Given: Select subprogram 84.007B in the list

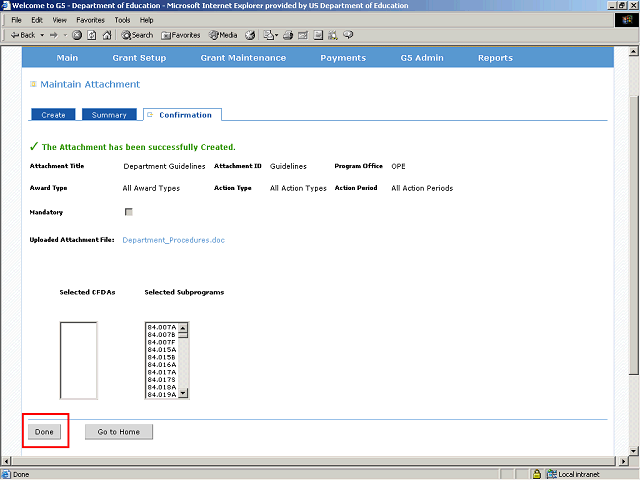Looking at the screenshot, I should [162, 335].
